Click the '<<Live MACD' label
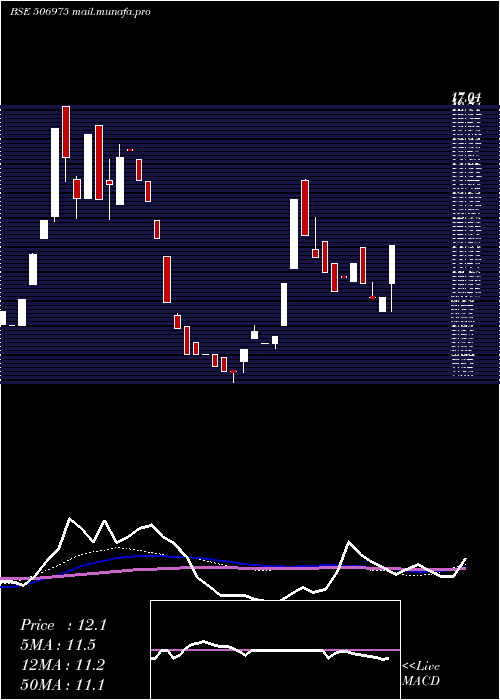The height and width of the screenshot is (700, 500). pos(421,673)
